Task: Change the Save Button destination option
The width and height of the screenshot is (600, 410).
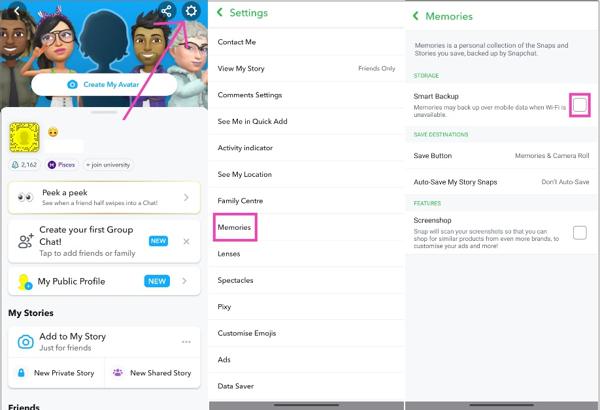Action: [x=501, y=156]
